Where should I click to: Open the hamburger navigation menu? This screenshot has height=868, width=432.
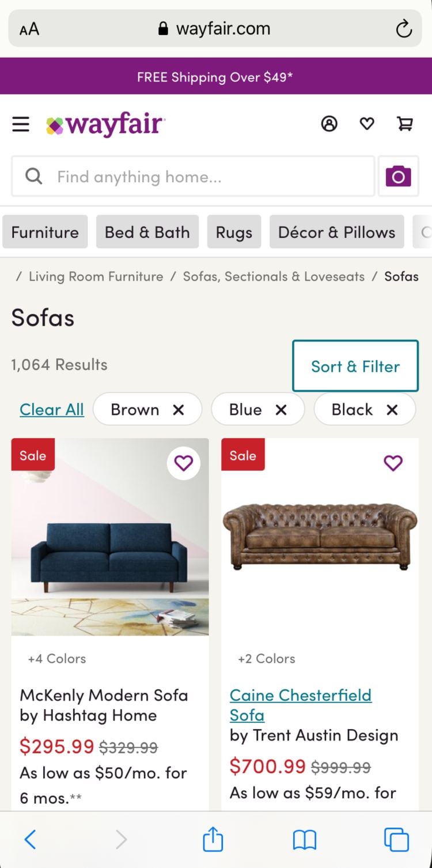pyautogui.click(x=21, y=124)
